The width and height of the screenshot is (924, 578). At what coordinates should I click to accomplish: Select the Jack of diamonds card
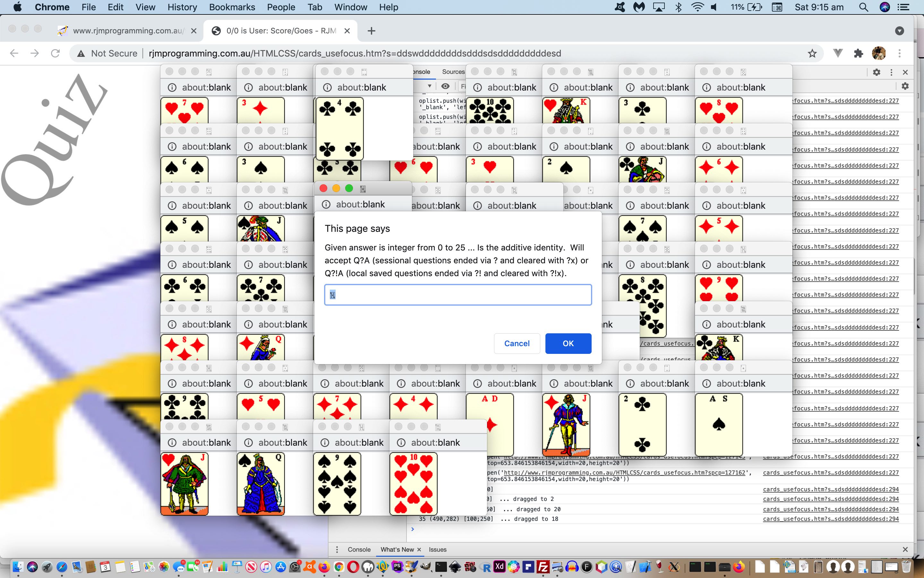(x=566, y=425)
